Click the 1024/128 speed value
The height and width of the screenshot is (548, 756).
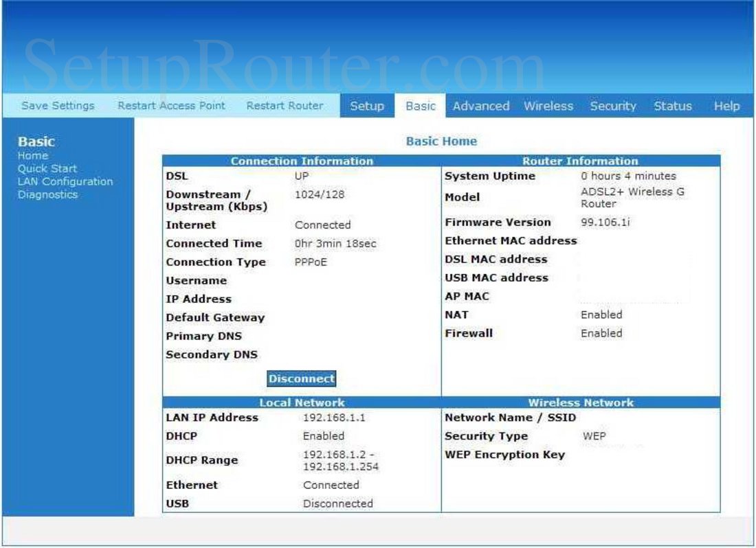[319, 194]
